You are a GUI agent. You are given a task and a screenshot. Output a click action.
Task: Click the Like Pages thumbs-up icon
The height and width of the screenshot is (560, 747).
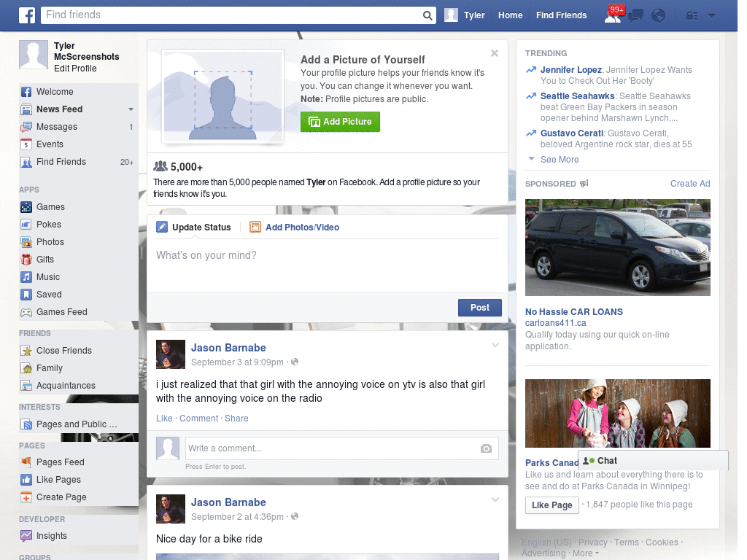26,480
